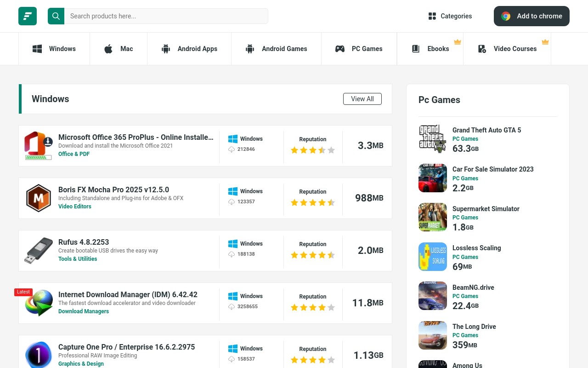588x368 pixels.
Task: Open Capture One Pro / Enterprise title
Action: pos(126,347)
